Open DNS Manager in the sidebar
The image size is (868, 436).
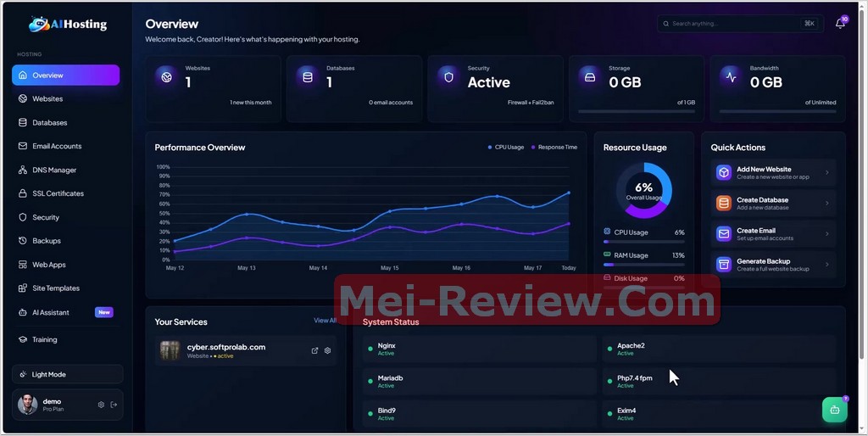pos(66,170)
